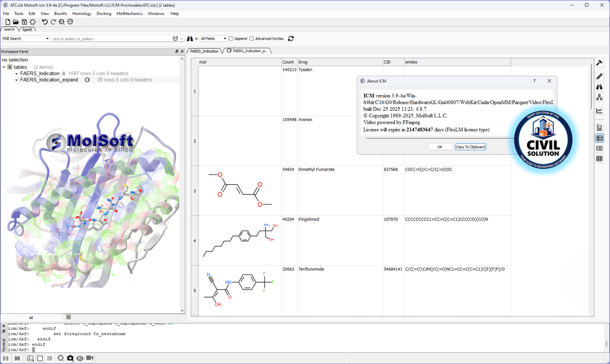Screen dimensions: 610x364
Task: Select the highlighted table row view icon
Action: pyautogui.click(x=599, y=139)
